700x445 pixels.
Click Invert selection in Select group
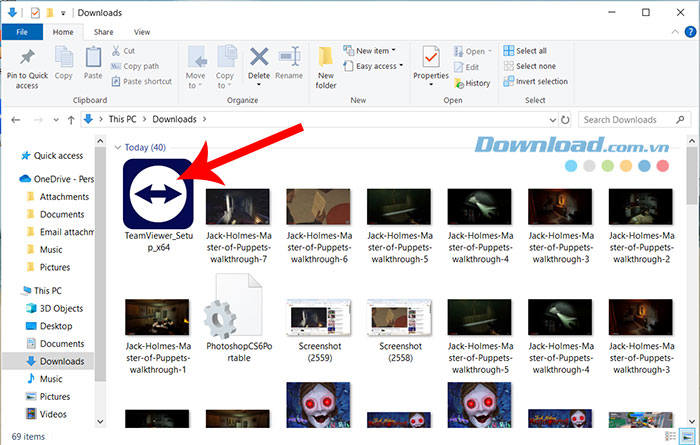click(x=540, y=82)
